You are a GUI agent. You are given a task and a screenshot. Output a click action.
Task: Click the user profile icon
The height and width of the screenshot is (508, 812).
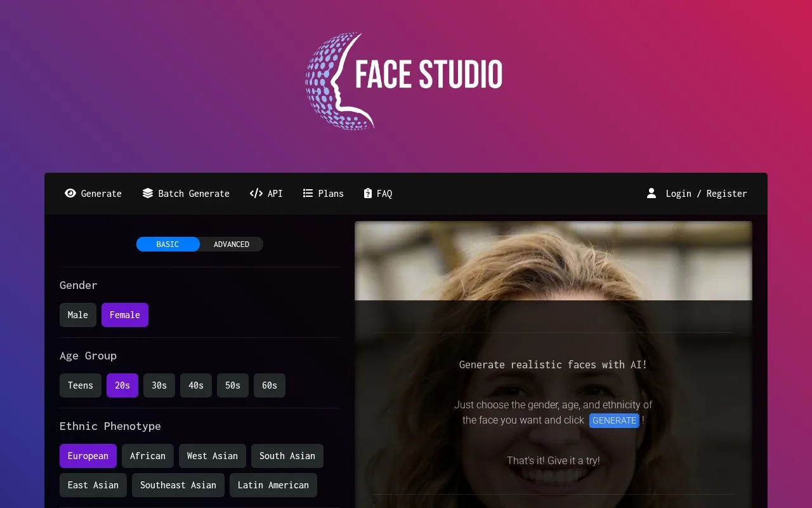point(652,193)
